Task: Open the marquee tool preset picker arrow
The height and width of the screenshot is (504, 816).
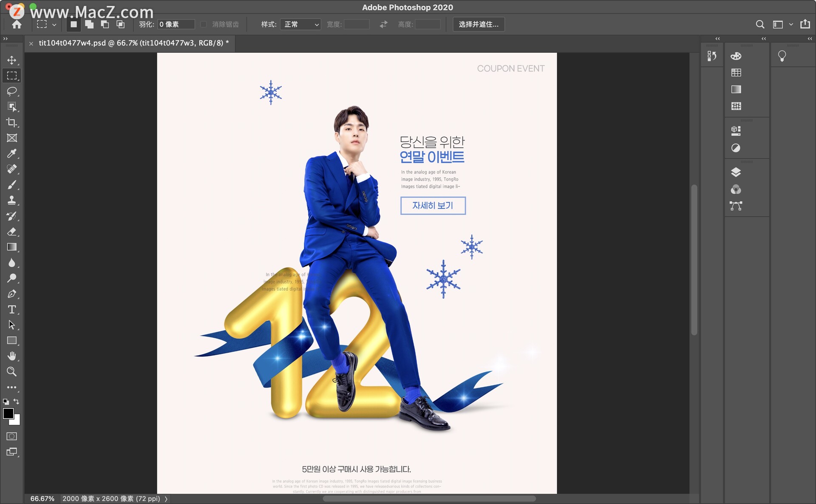Action: 54,25
